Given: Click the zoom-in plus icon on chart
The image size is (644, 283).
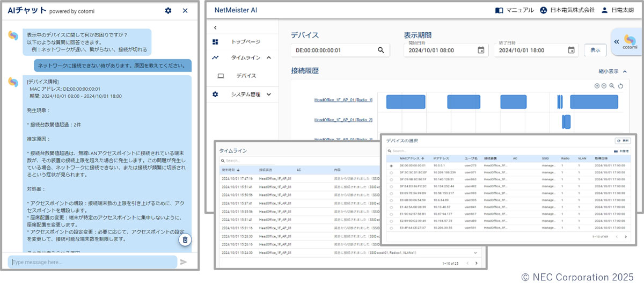Looking at the screenshot, I should click(597, 86).
